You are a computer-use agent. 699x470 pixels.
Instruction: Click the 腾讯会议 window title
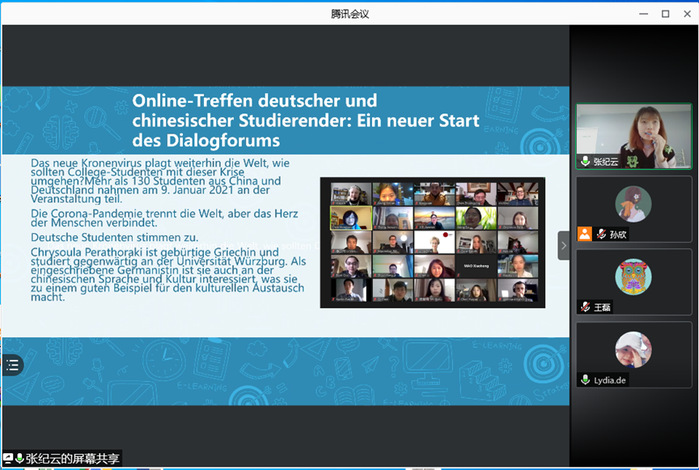[350, 13]
